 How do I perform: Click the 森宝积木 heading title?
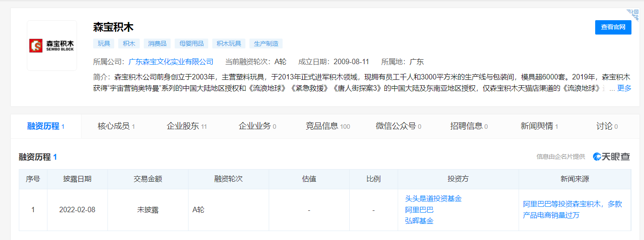(x=113, y=27)
